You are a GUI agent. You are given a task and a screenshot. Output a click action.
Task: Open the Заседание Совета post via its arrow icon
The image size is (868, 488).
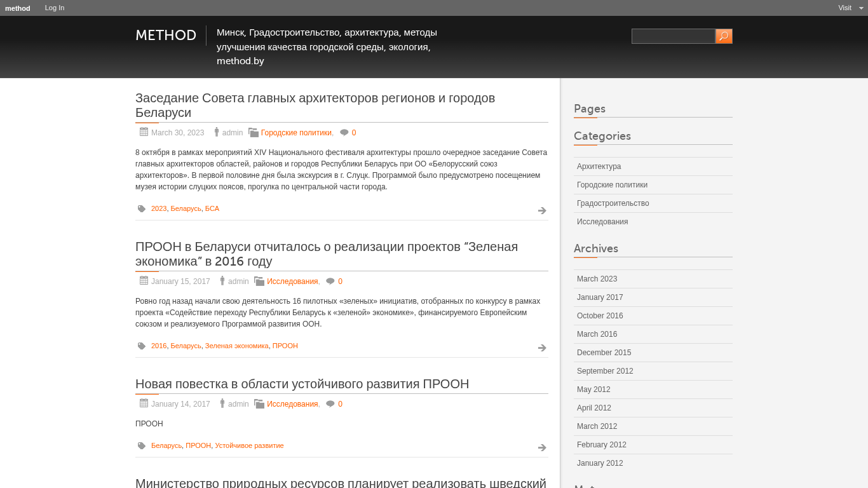pyautogui.click(x=542, y=210)
